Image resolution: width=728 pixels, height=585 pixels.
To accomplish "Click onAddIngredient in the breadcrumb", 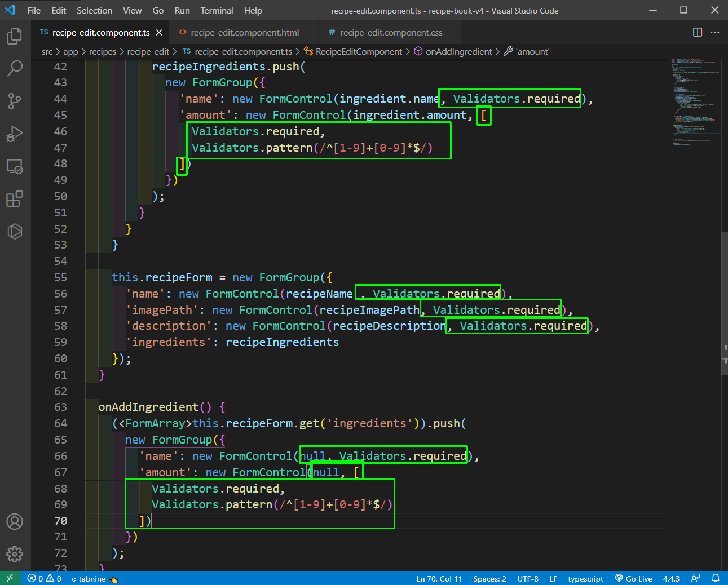I will coord(453,51).
